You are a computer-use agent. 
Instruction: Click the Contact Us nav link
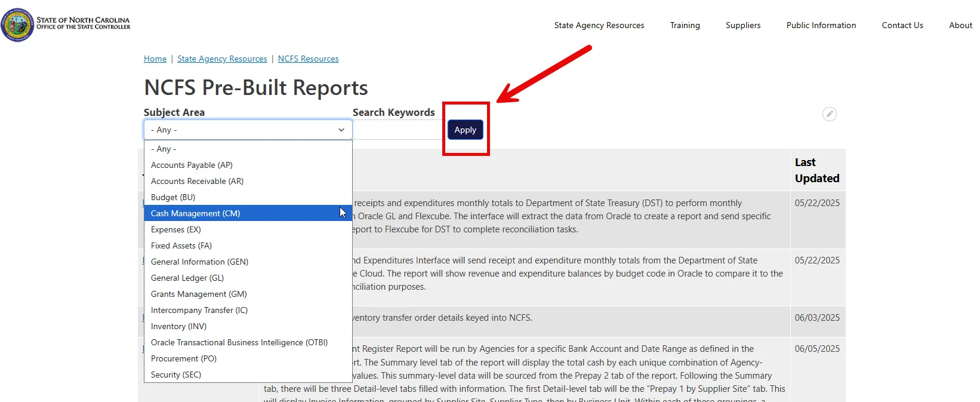point(902,25)
